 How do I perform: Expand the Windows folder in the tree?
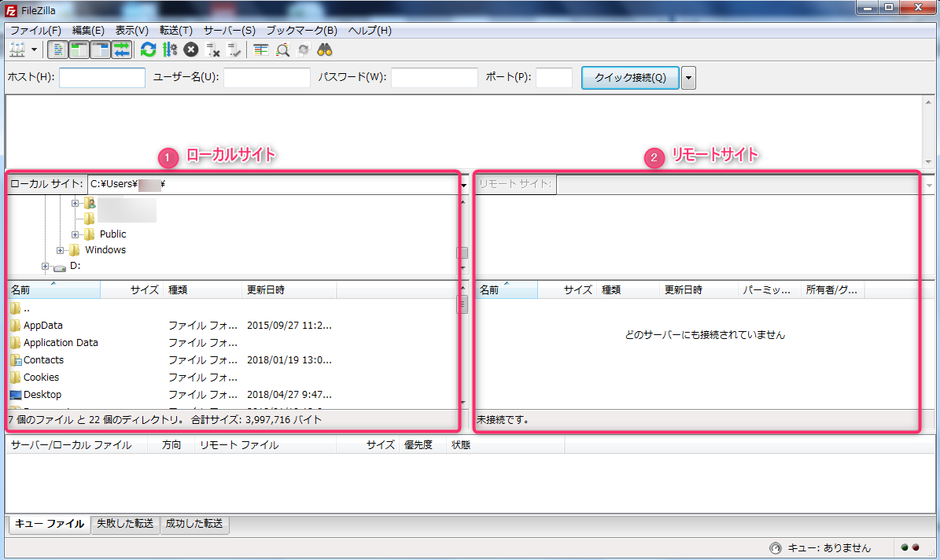(x=60, y=250)
